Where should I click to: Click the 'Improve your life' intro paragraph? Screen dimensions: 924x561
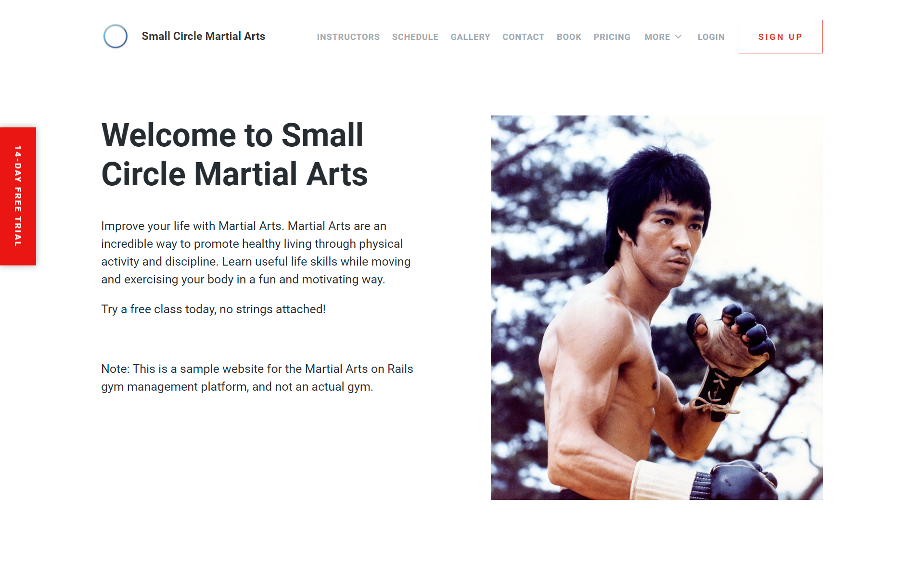(x=256, y=253)
